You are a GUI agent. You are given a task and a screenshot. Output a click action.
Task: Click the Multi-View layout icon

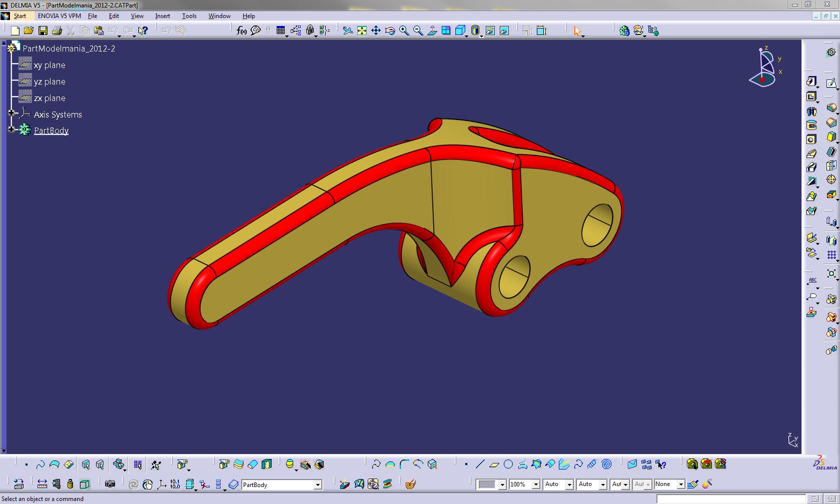click(x=446, y=30)
